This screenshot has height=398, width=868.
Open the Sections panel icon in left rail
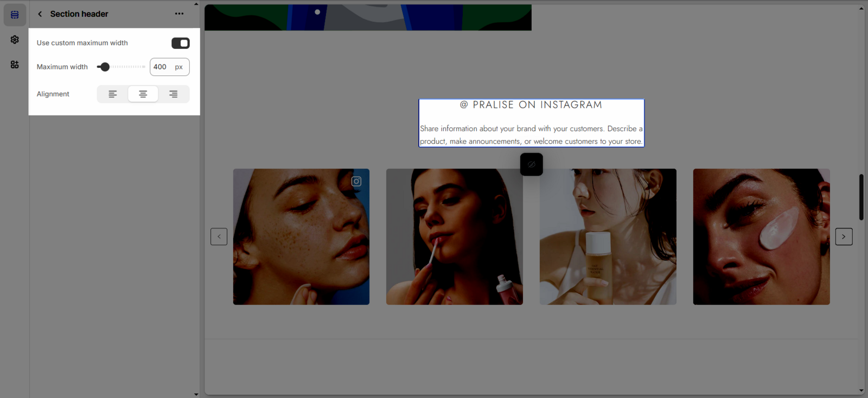15,15
